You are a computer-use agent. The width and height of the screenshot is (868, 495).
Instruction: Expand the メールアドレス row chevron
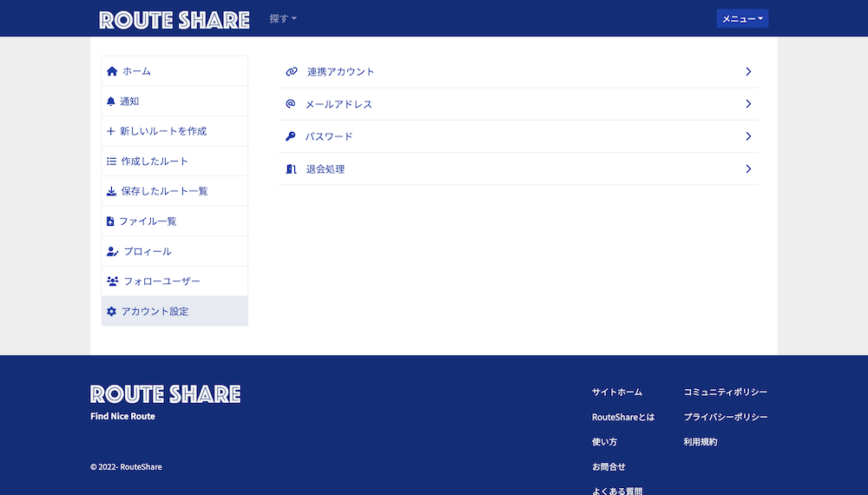(x=748, y=103)
